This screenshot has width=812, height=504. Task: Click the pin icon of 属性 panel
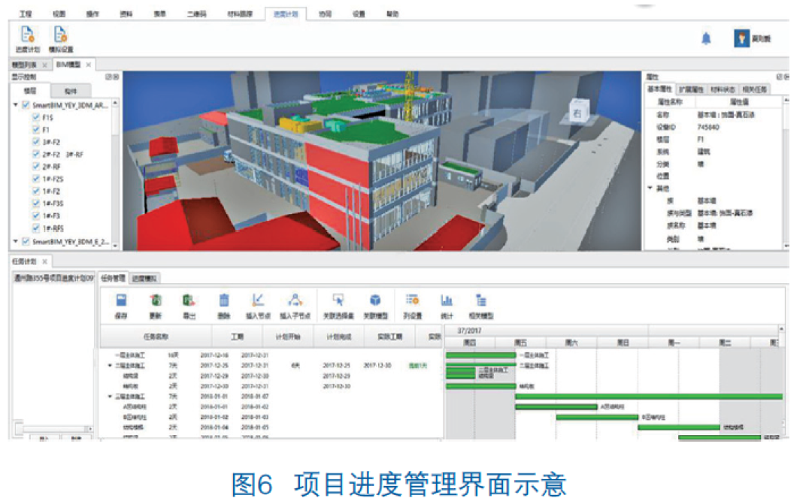point(780,77)
